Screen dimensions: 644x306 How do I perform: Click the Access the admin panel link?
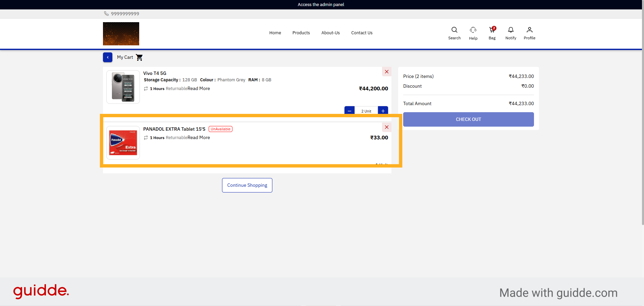coord(321,5)
